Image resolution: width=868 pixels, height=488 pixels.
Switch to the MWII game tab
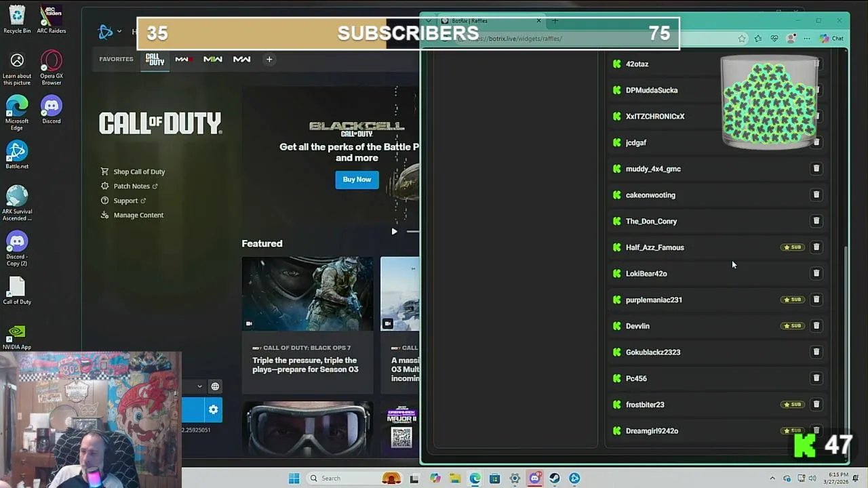(213, 60)
